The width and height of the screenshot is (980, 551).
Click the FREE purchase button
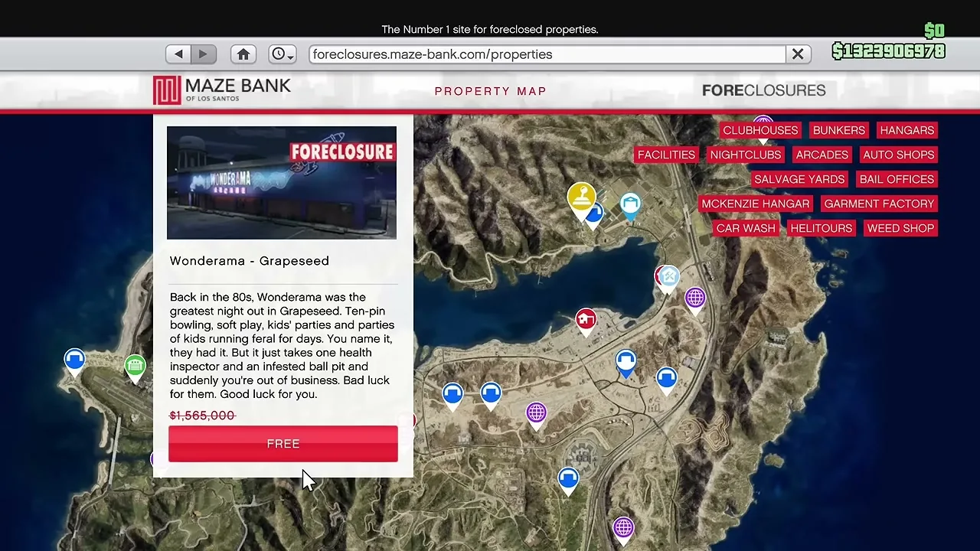click(x=283, y=444)
